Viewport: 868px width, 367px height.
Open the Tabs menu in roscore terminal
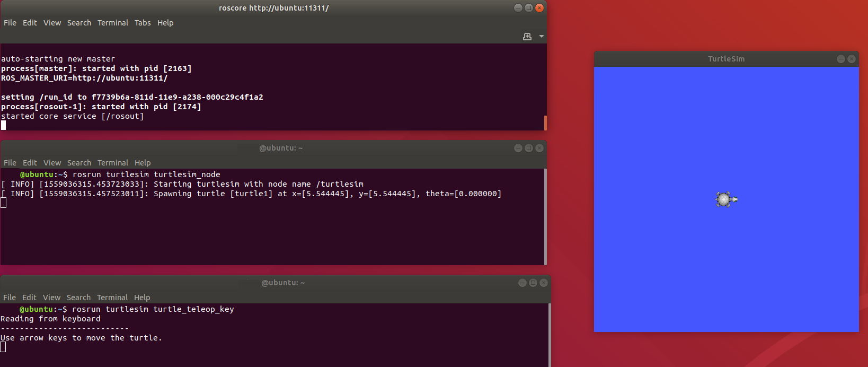click(x=143, y=23)
